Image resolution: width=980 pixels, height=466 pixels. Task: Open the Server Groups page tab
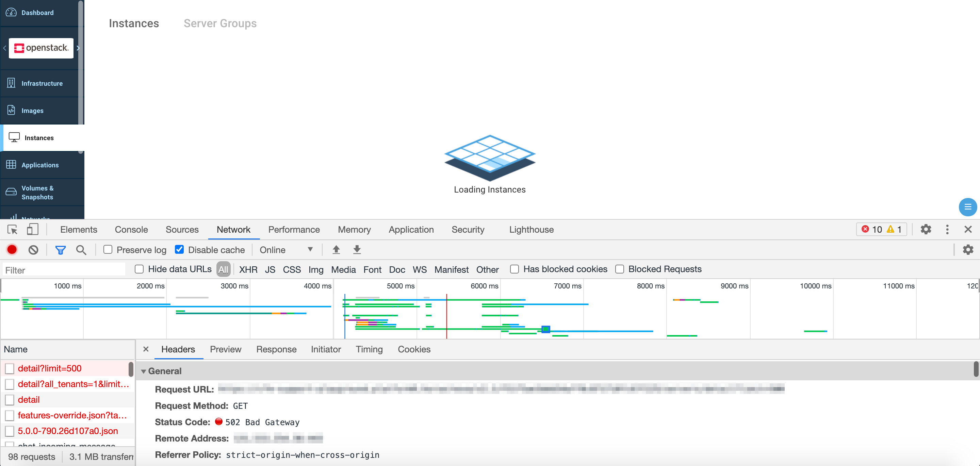(220, 23)
